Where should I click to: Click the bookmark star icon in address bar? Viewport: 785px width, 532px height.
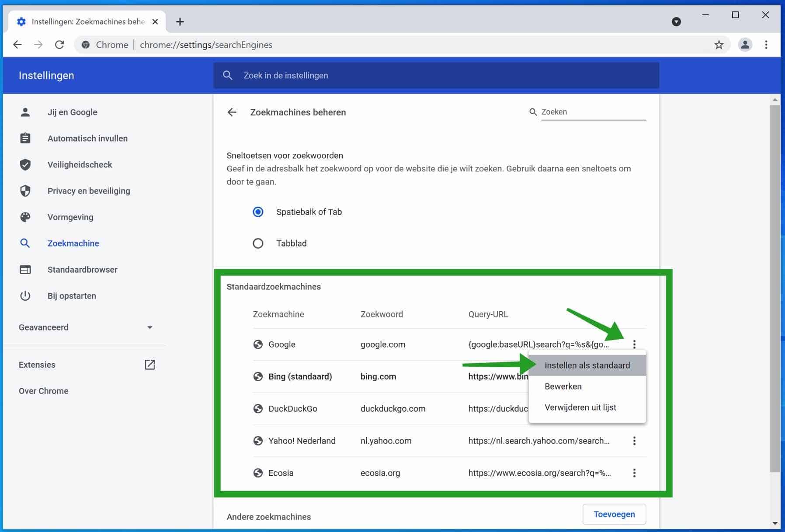719,45
